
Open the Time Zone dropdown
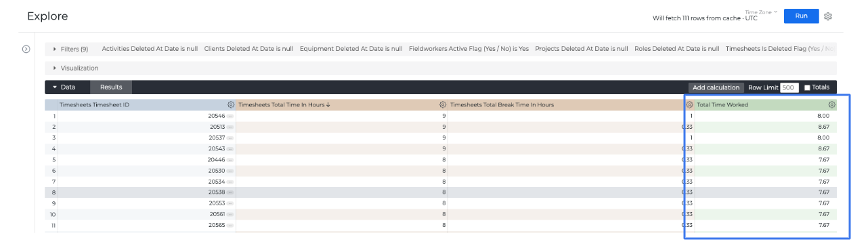click(761, 12)
